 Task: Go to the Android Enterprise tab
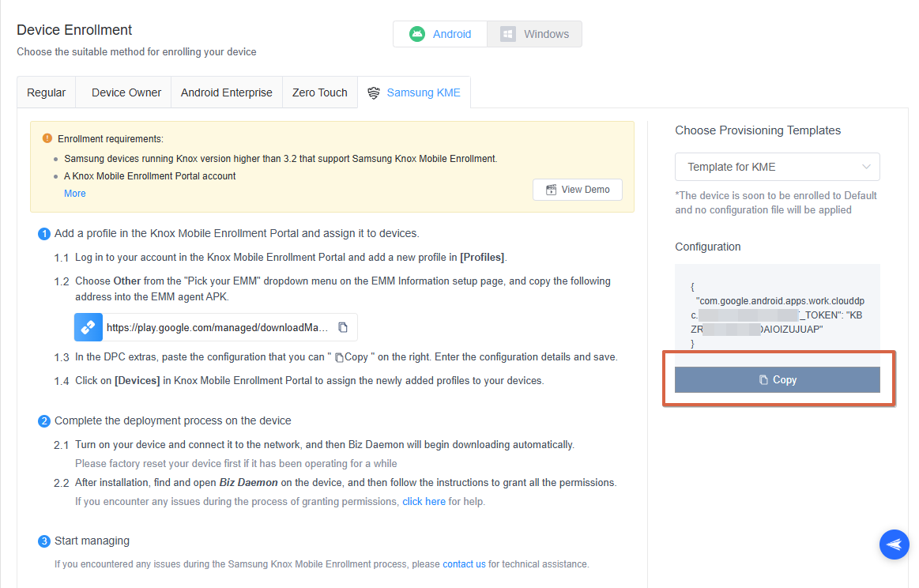tap(226, 92)
